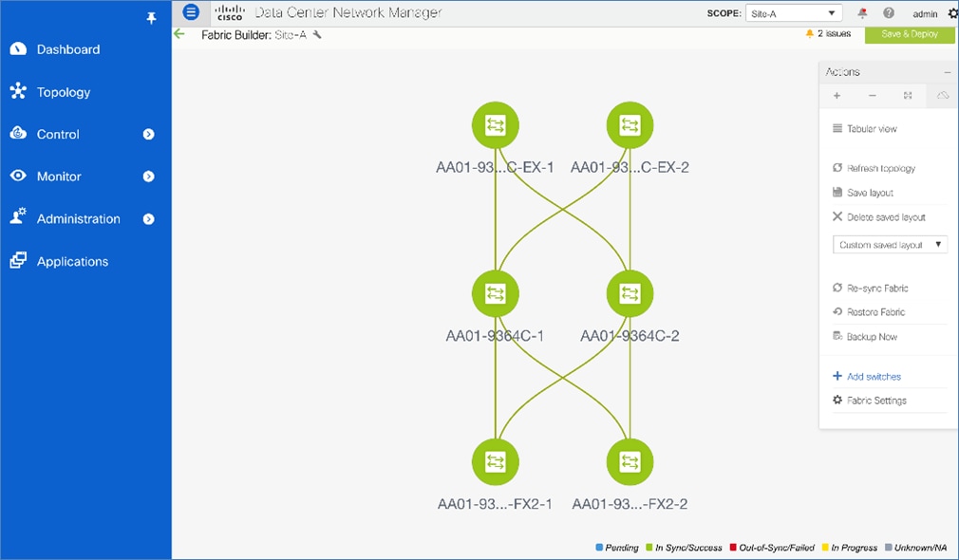
Task: Click the Out-of-Sync/Failed red legend swatch
Action: (733, 547)
